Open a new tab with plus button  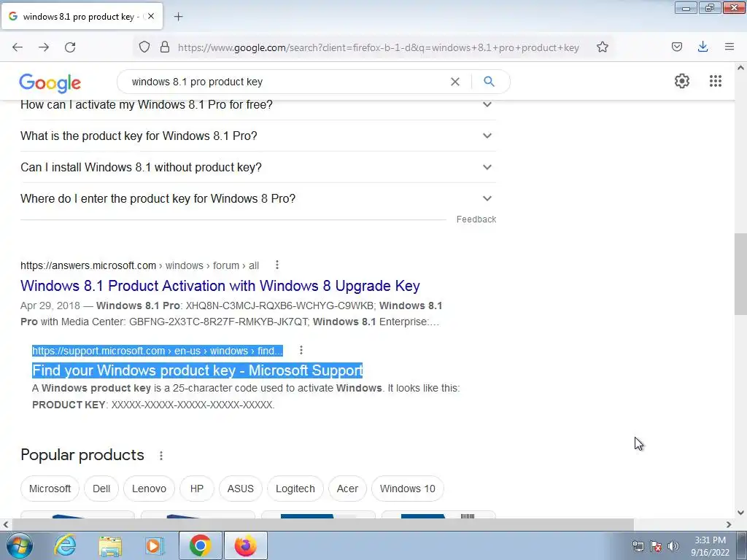178,17
